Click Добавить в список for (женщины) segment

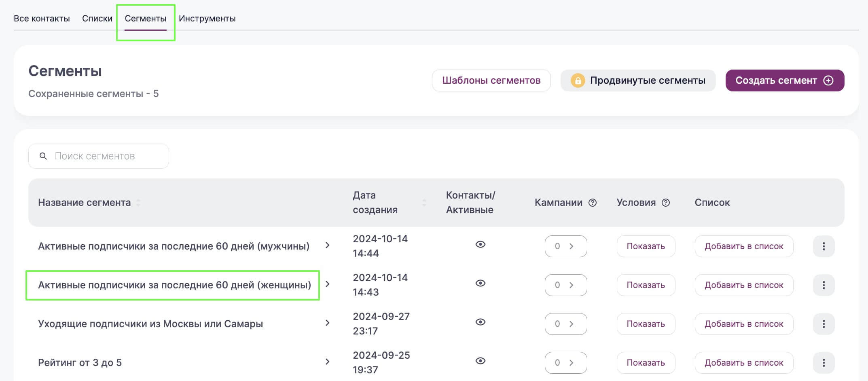tap(744, 285)
